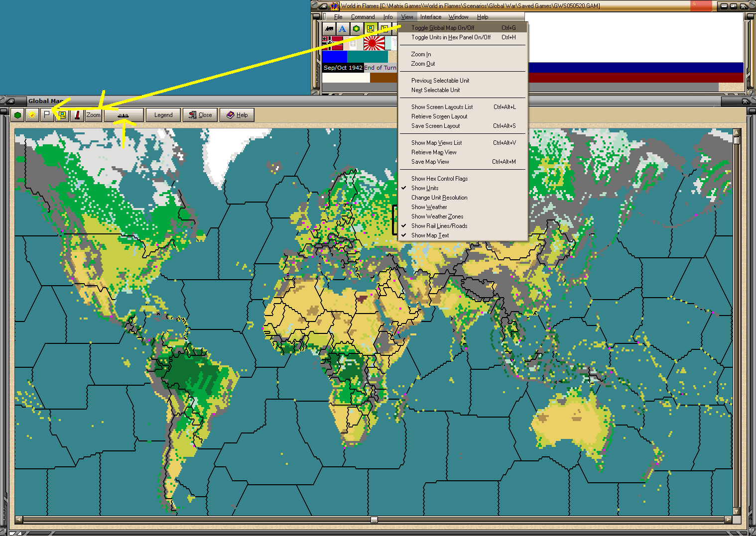Screen dimensions: 756x536
Task: Click the red Soviet flag in the title bar
Action: tap(701, 5)
